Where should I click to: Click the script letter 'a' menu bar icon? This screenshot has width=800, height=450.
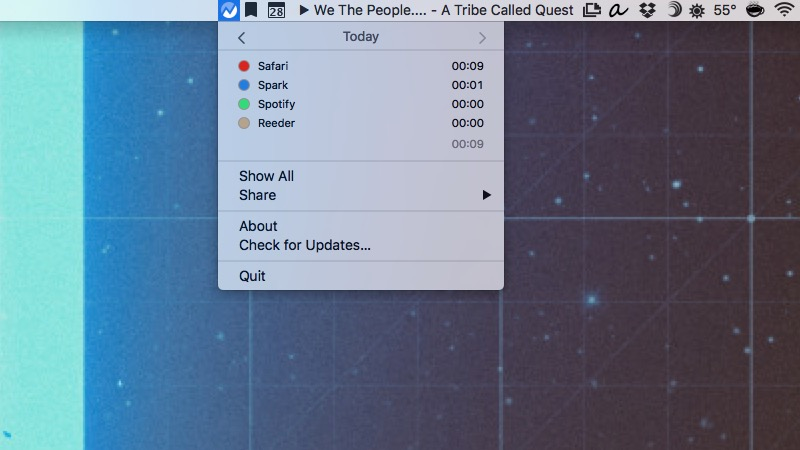pos(618,10)
